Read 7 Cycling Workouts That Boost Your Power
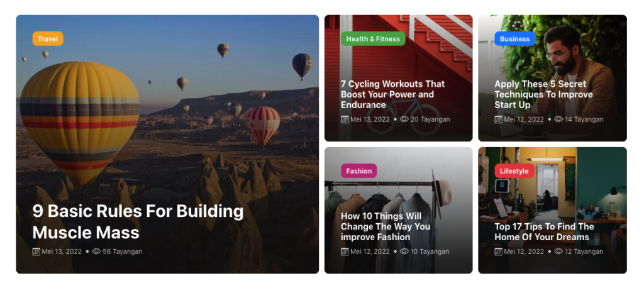The image size is (644, 293). (392, 94)
